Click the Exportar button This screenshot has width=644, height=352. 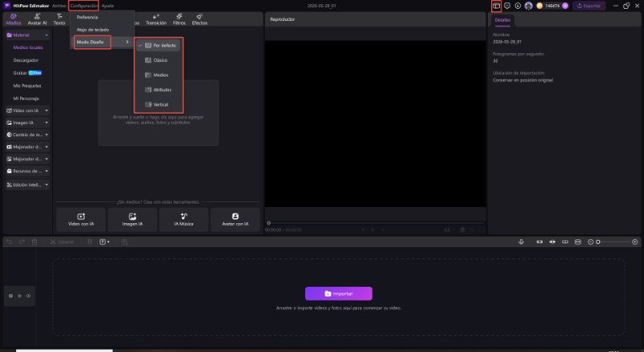[x=589, y=6]
